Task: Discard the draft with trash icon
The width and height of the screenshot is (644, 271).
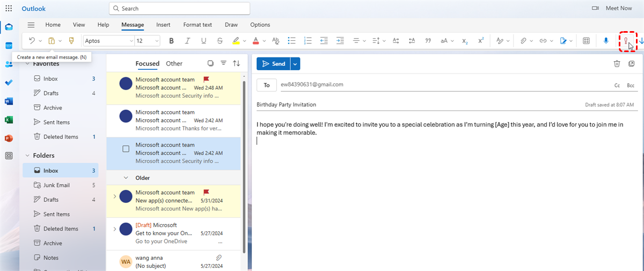Action: point(617,64)
